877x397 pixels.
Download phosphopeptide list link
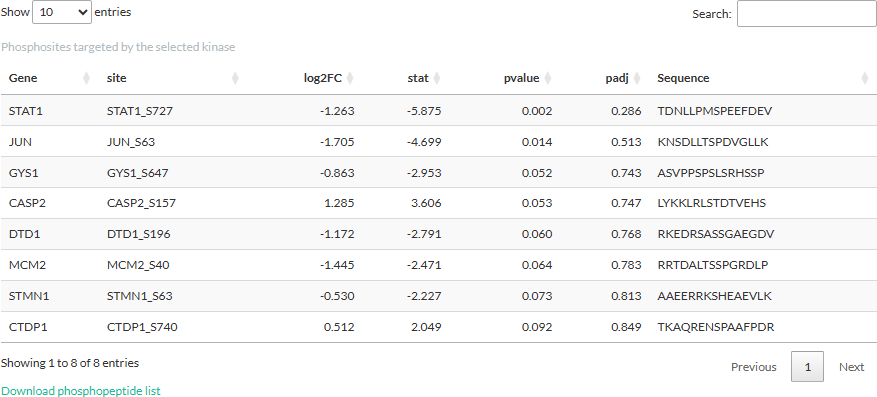(x=81, y=391)
